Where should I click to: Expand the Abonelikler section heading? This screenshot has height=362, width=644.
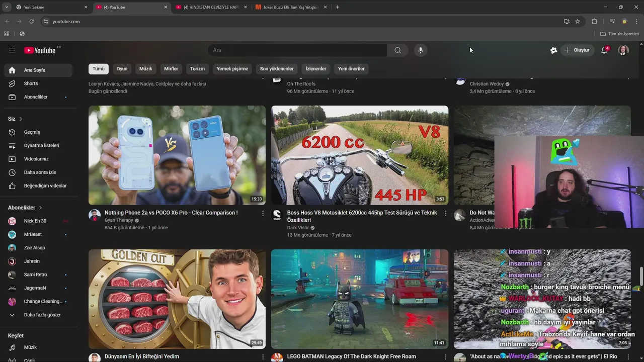[x=25, y=208]
